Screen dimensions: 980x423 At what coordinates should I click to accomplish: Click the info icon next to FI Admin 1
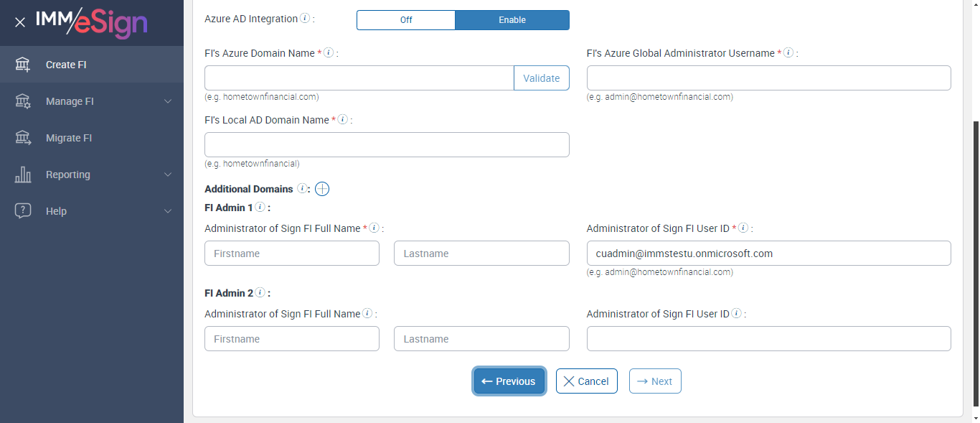pyautogui.click(x=260, y=207)
